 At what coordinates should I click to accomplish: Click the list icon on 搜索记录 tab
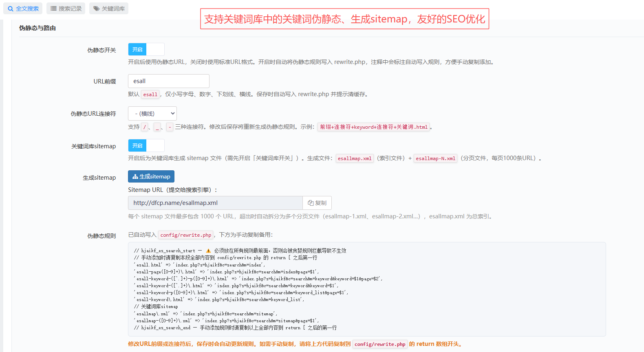pos(53,9)
